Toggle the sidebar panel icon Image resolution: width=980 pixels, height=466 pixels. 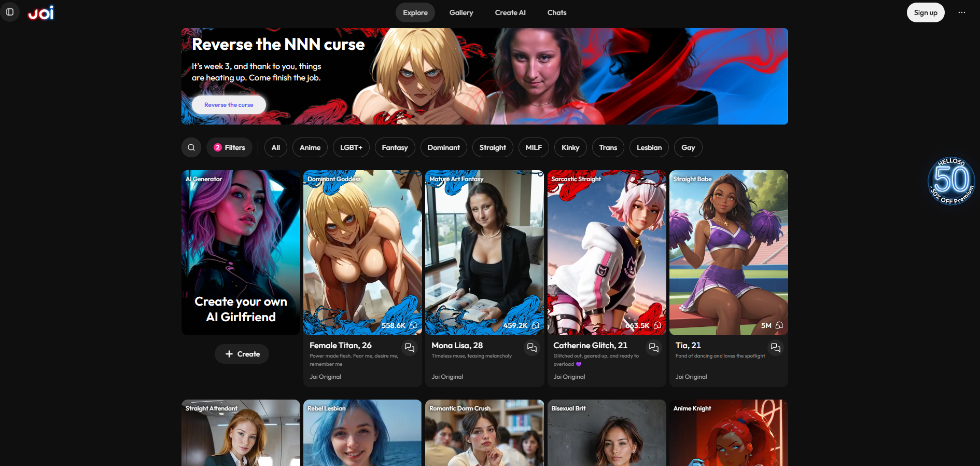10,12
